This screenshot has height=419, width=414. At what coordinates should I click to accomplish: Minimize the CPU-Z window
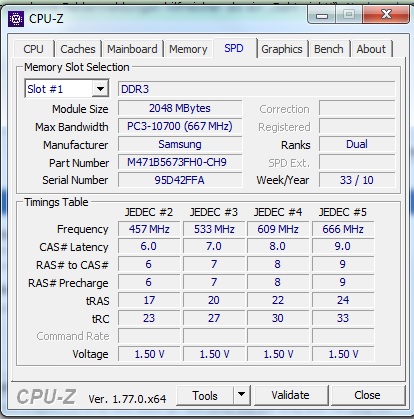point(322,15)
